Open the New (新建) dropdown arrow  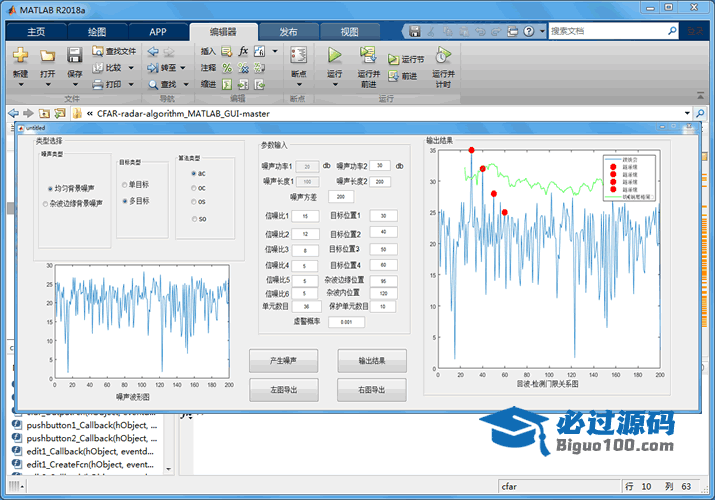[21, 85]
